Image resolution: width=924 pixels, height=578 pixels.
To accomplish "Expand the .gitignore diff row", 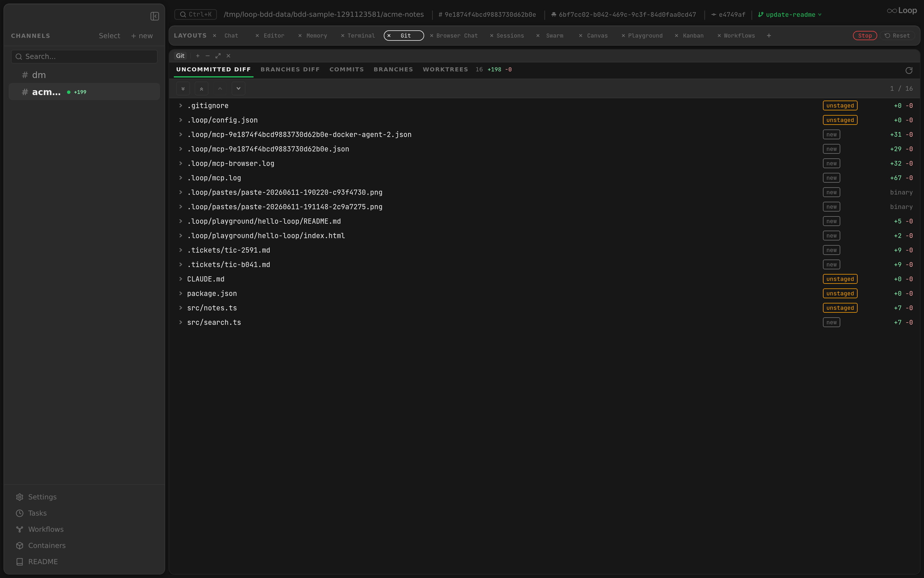I will (x=180, y=105).
